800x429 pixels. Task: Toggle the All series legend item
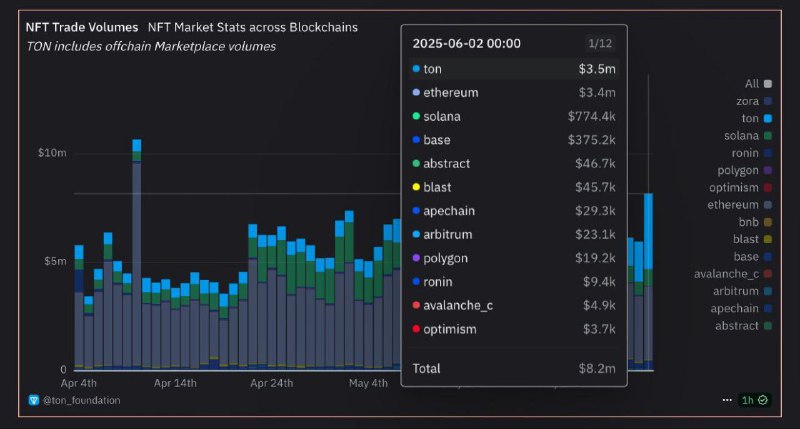coord(758,84)
